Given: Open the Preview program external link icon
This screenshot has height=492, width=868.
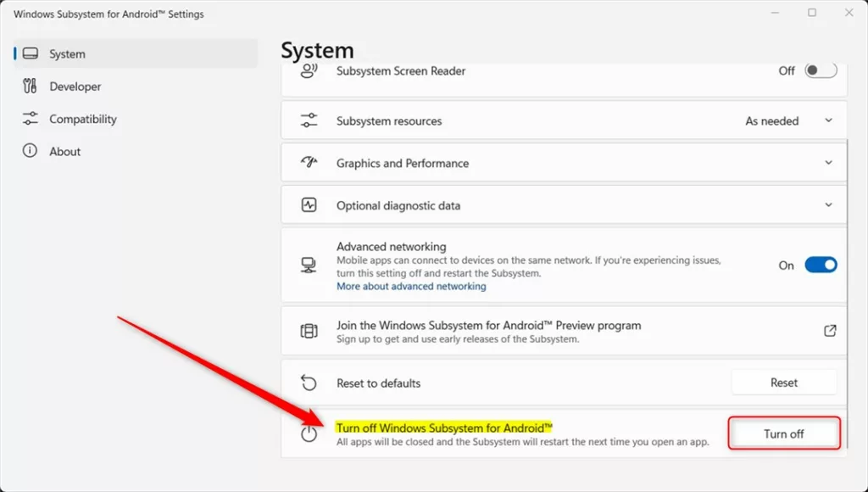Looking at the screenshot, I should point(830,331).
